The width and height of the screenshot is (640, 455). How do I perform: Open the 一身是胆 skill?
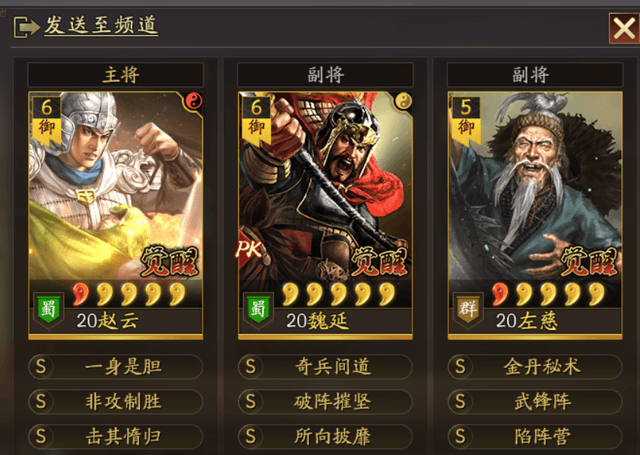pos(116,366)
